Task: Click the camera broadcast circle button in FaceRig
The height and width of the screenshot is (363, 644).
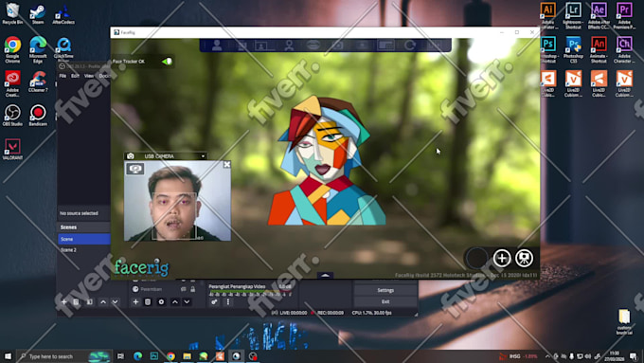Action: coord(524,258)
